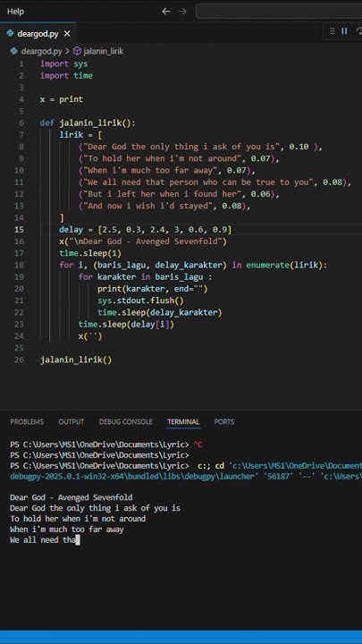The width and height of the screenshot is (362, 644).
Task: Click deargod.py in the breadcrumb
Action: 41,51
